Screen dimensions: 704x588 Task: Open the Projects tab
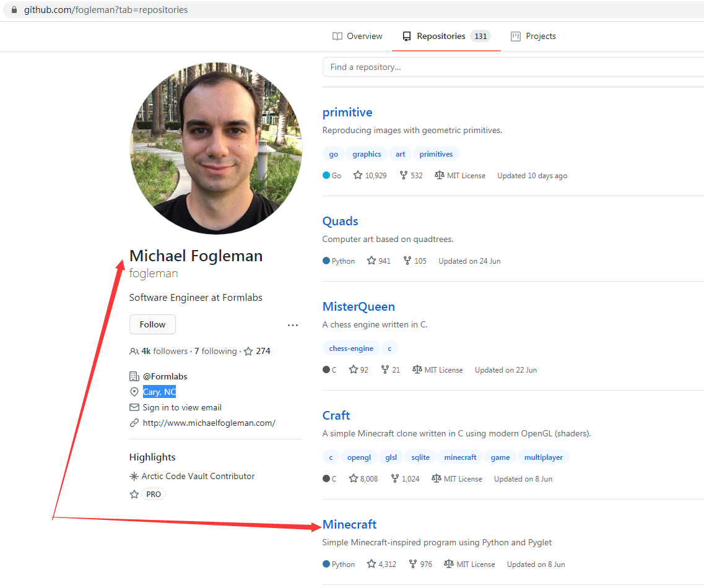coord(533,37)
